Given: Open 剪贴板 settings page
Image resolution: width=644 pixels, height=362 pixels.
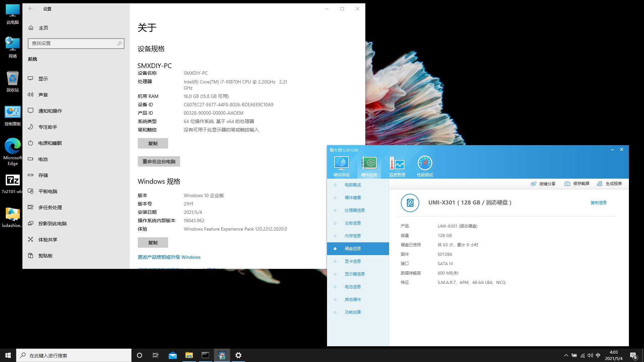Looking at the screenshot, I should [x=76, y=256].
